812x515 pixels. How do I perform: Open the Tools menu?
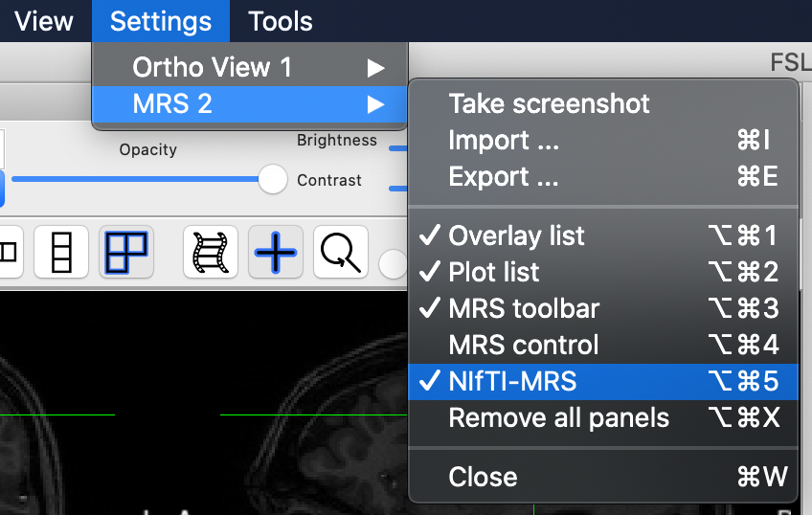coord(280,20)
